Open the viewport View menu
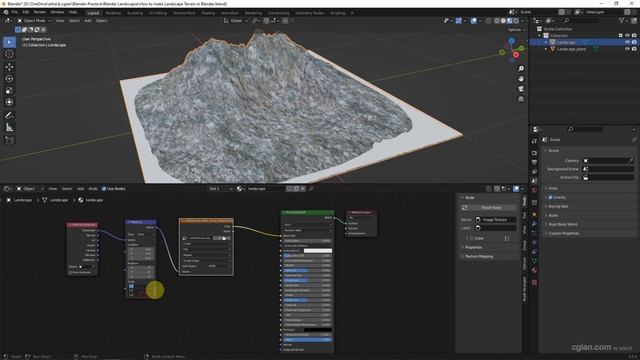Screen dimensions: 640x360 pyautogui.click(x=60, y=20)
